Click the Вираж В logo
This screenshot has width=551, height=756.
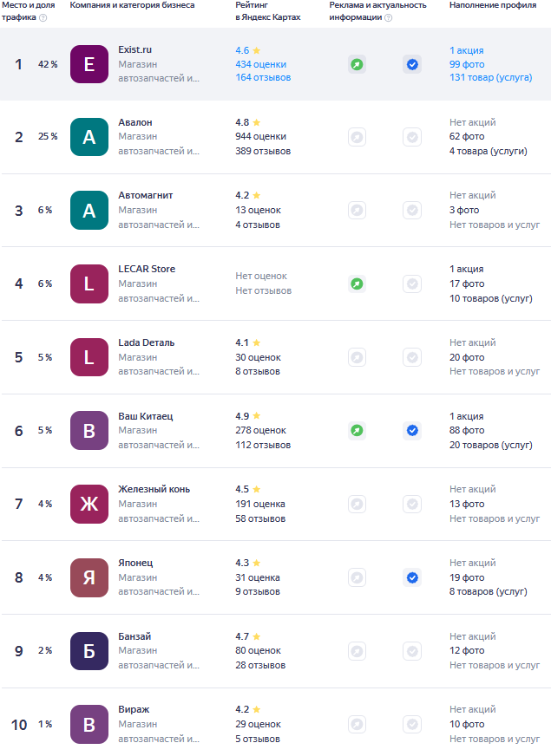89,724
